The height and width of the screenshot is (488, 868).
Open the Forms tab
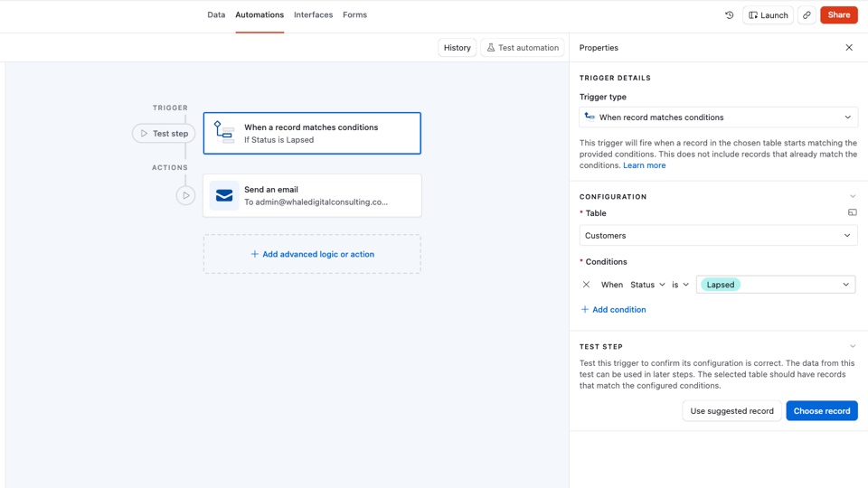pyautogui.click(x=354, y=15)
